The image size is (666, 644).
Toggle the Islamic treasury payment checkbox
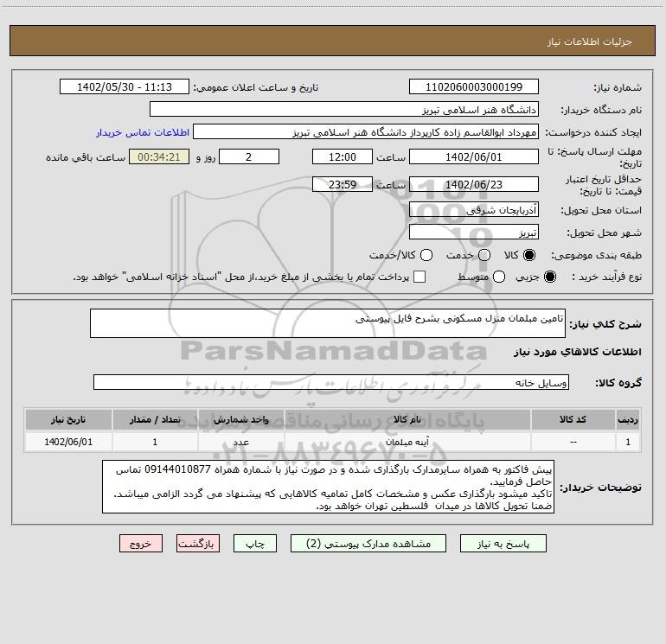pyautogui.click(x=419, y=277)
